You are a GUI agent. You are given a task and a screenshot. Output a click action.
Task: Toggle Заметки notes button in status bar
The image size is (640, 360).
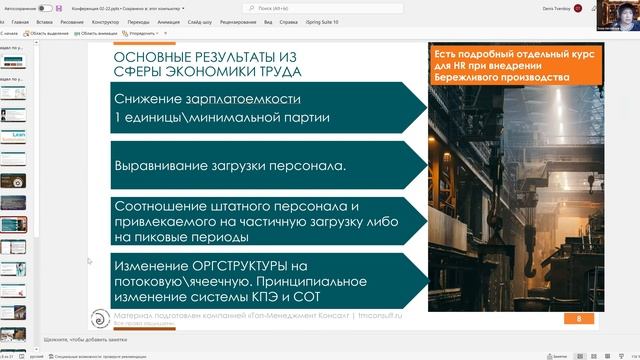point(557,356)
